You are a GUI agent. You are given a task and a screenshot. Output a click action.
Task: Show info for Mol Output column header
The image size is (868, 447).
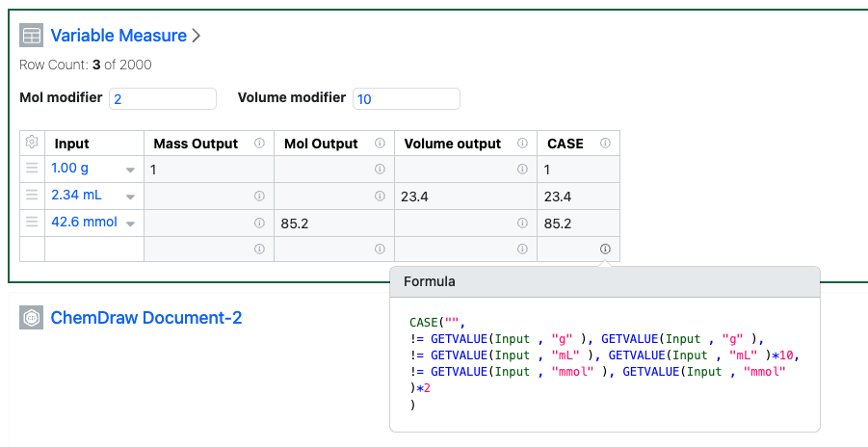pos(380,144)
